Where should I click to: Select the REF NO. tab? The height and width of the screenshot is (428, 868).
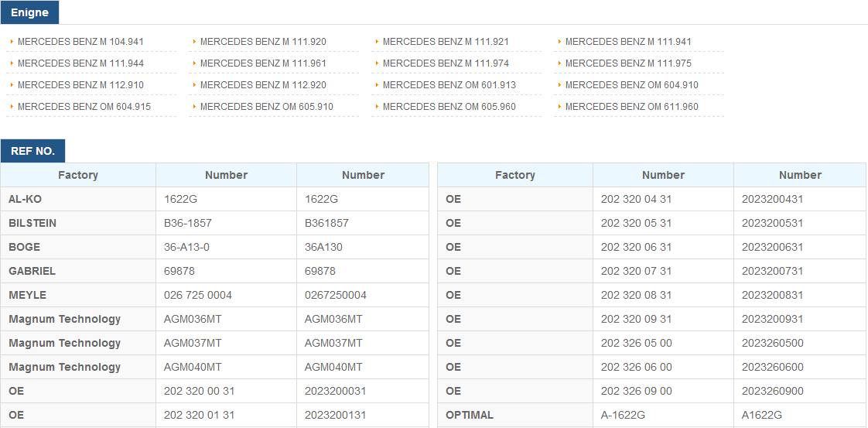point(32,151)
